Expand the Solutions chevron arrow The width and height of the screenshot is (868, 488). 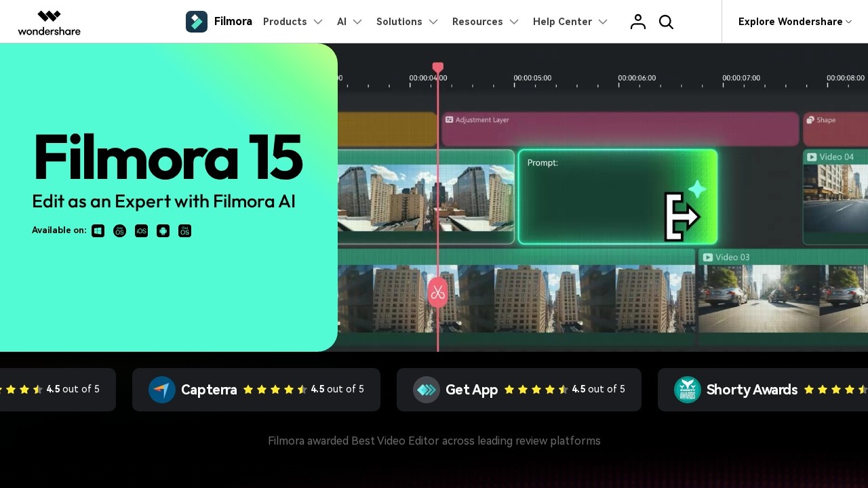pos(433,22)
